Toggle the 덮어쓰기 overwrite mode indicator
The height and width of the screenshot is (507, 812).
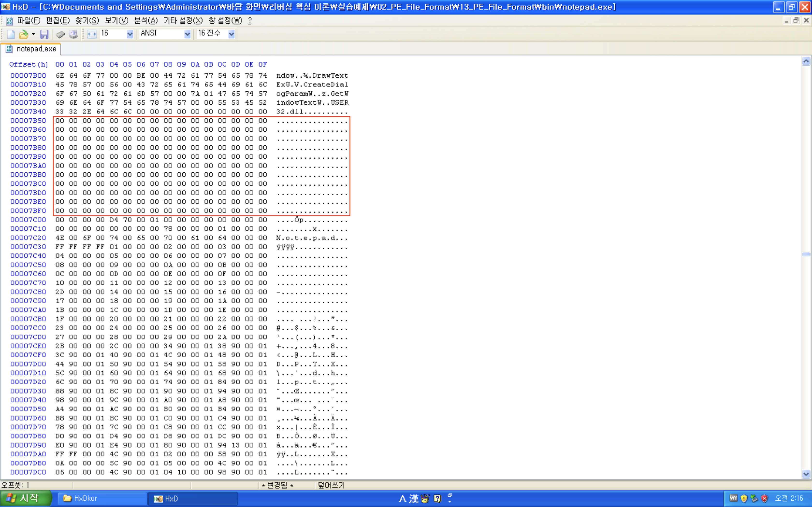pyautogui.click(x=331, y=485)
